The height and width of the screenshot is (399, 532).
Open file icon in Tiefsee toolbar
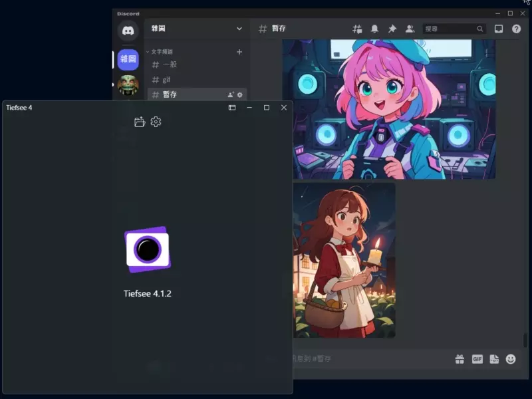click(x=140, y=122)
